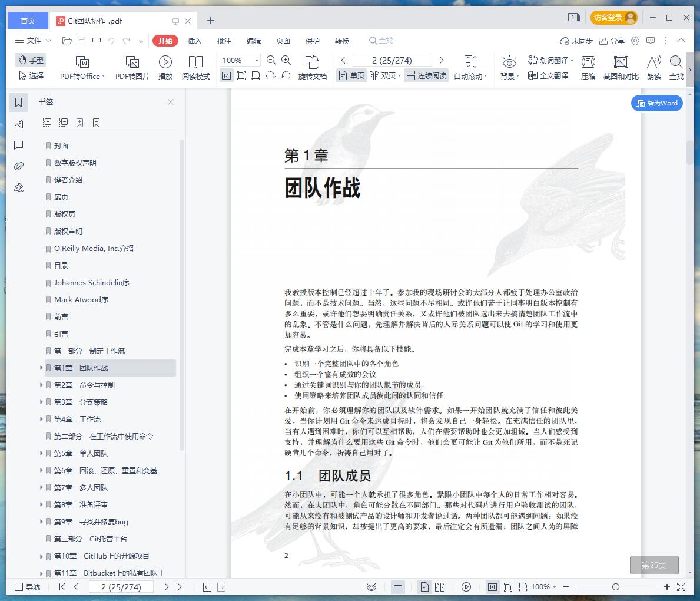Switch to 首页 home tab
The height and width of the screenshot is (601, 700).
pyautogui.click(x=28, y=21)
